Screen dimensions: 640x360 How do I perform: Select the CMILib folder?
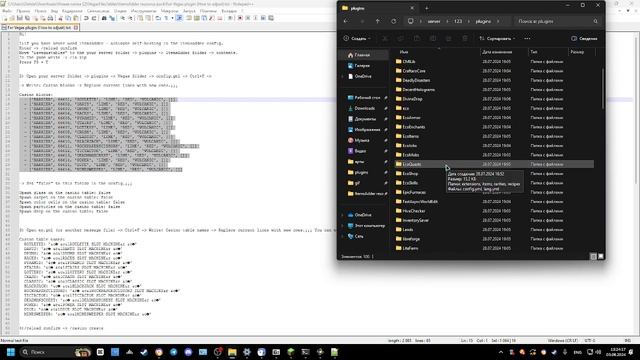coord(405,62)
